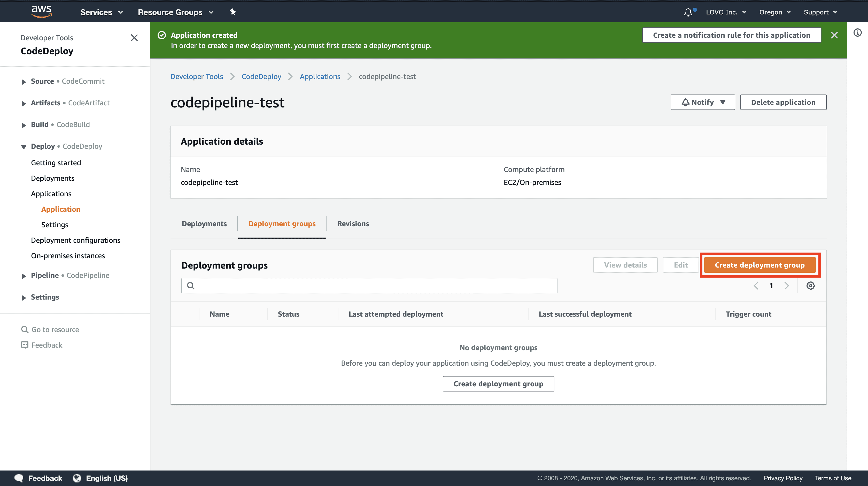Click the pin shortcut icon in top bar

click(x=233, y=12)
